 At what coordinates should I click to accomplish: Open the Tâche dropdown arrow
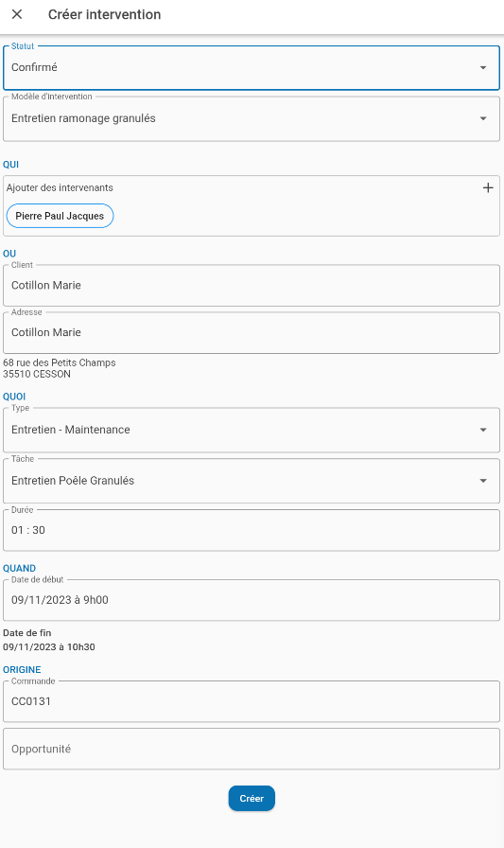tap(483, 481)
